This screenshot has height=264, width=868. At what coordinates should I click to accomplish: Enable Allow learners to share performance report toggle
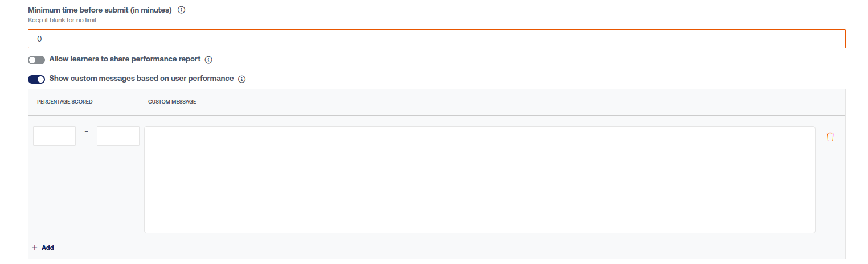(36, 60)
